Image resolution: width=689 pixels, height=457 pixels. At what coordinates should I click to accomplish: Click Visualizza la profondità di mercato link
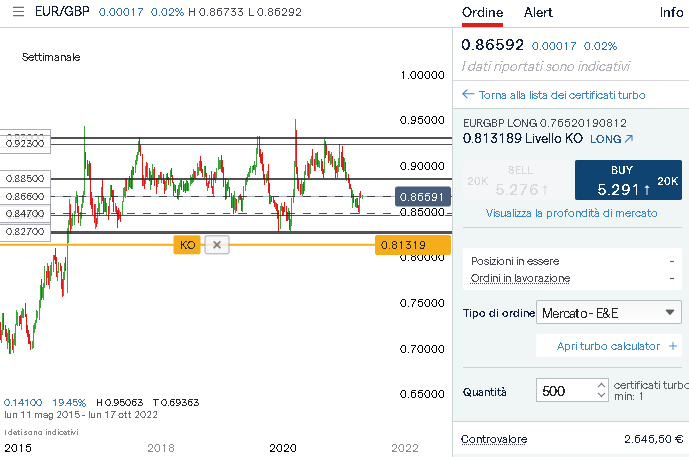click(x=571, y=213)
